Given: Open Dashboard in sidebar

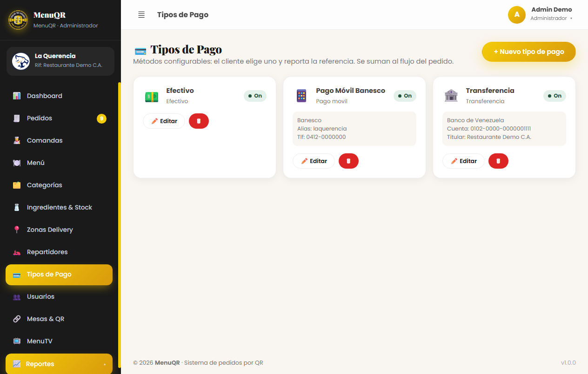Looking at the screenshot, I should [59, 96].
